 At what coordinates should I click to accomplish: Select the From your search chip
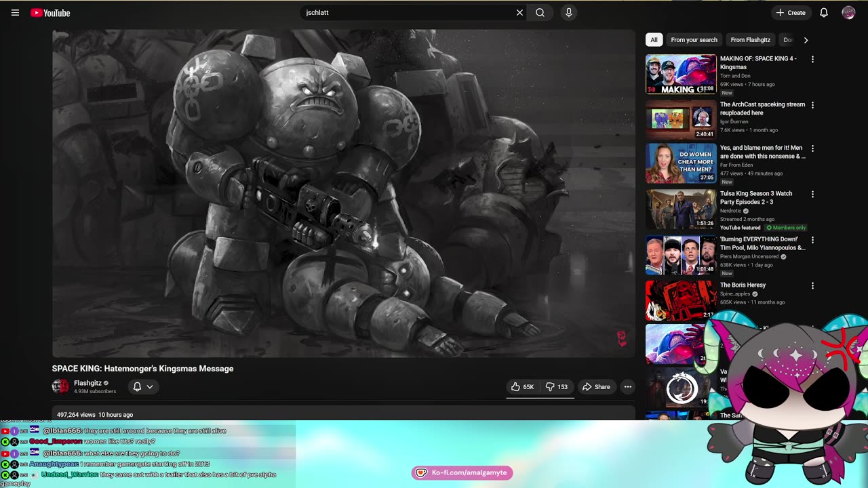click(694, 40)
